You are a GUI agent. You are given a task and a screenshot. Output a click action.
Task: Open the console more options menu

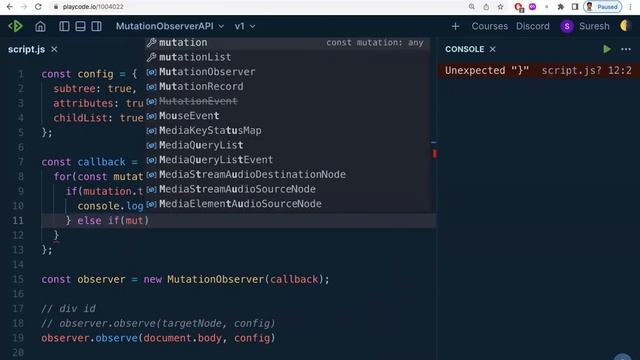click(626, 49)
